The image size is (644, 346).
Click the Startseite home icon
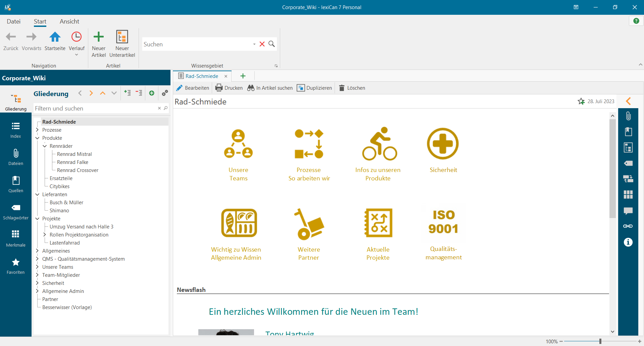click(55, 37)
